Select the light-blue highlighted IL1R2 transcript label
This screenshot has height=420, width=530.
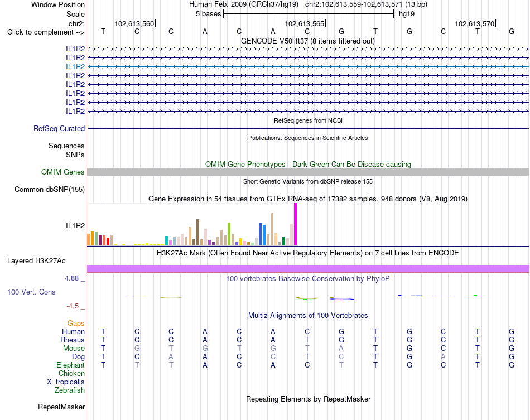75,66
